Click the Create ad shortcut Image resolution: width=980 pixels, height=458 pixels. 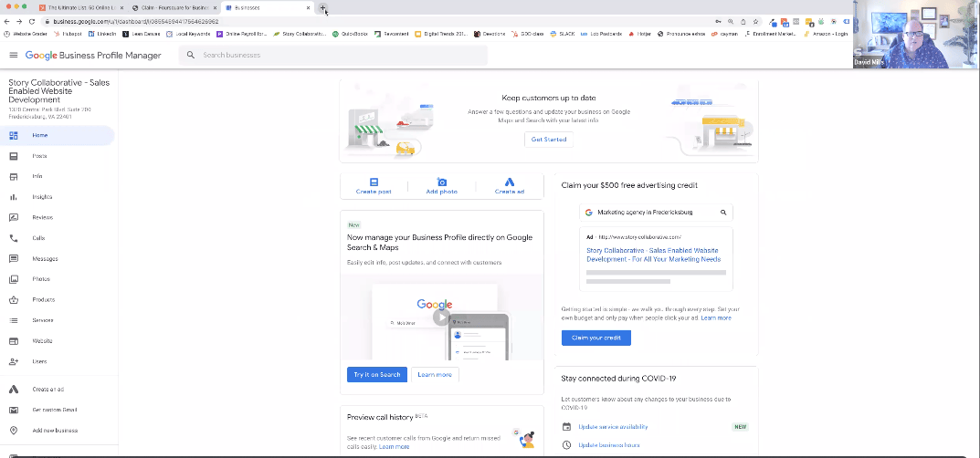coord(510,186)
